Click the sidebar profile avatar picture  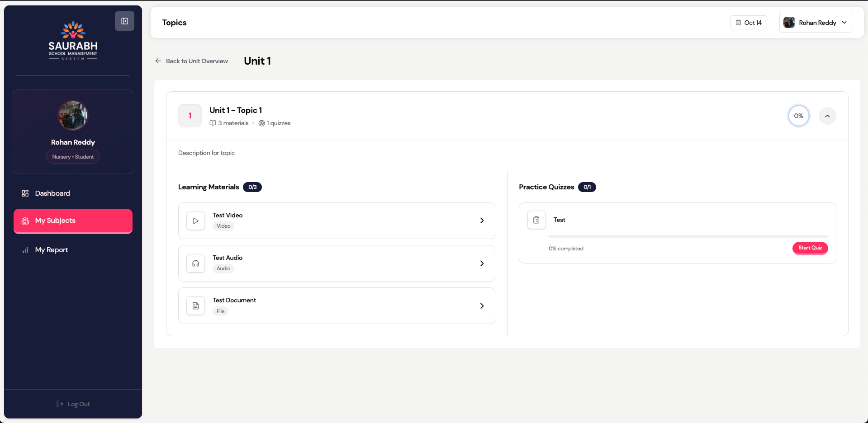73,115
